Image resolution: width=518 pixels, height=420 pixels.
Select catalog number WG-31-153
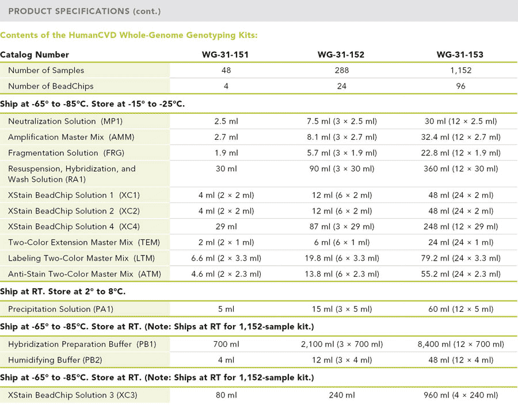[x=460, y=55]
